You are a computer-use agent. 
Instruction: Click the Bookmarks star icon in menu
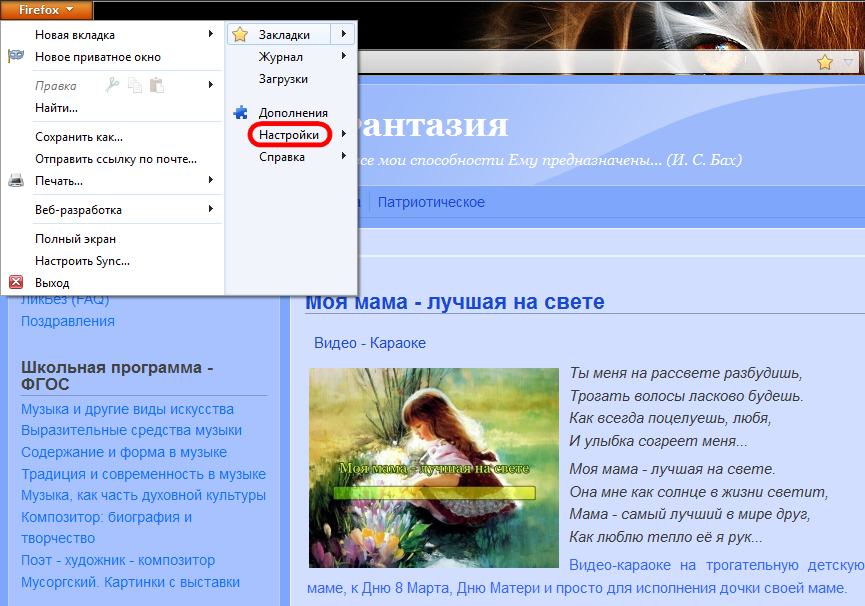click(x=240, y=34)
